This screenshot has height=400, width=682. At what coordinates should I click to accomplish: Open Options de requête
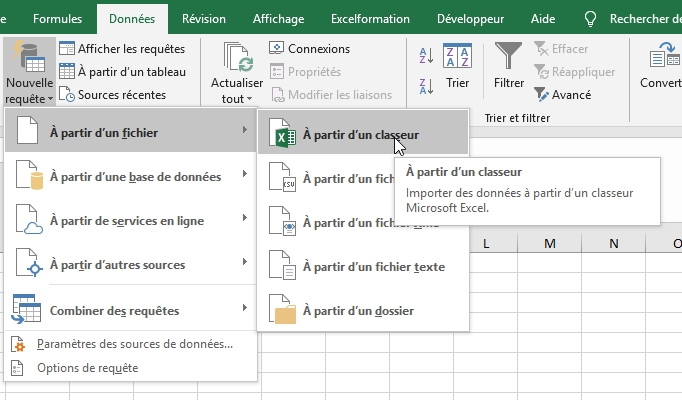130,368
